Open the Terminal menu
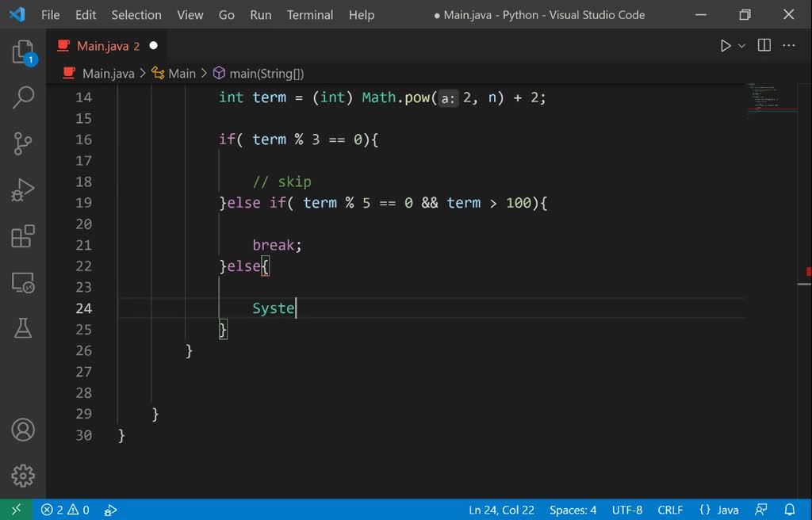 pyautogui.click(x=310, y=15)
